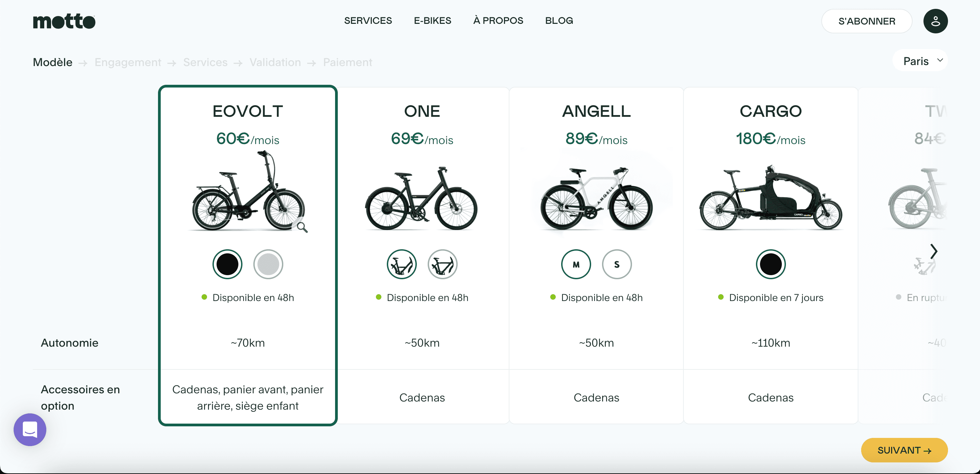Select the high-step frame option for ONE
This screenshot has width=980, height=474.
point(442,264)
